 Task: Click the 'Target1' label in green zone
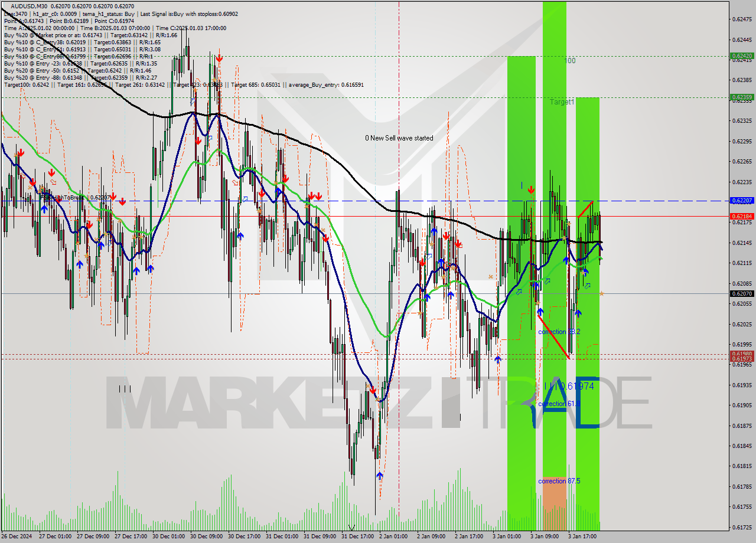562,102
